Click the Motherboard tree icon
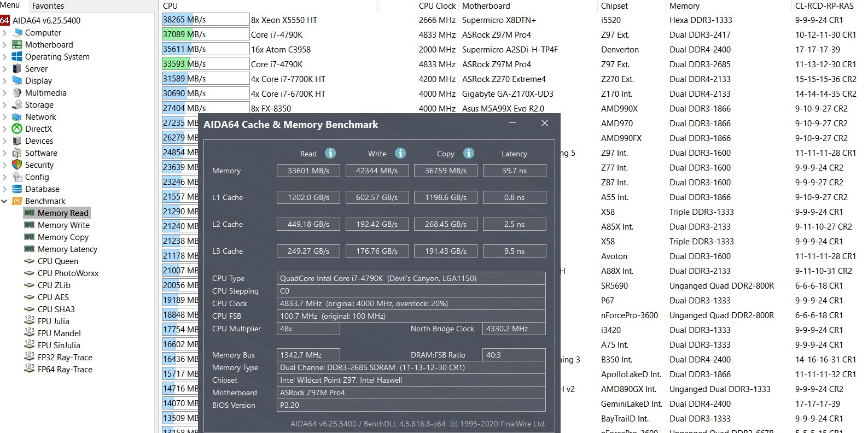The width and height of the screenshot is (868, 433). (x=18, y=45)
